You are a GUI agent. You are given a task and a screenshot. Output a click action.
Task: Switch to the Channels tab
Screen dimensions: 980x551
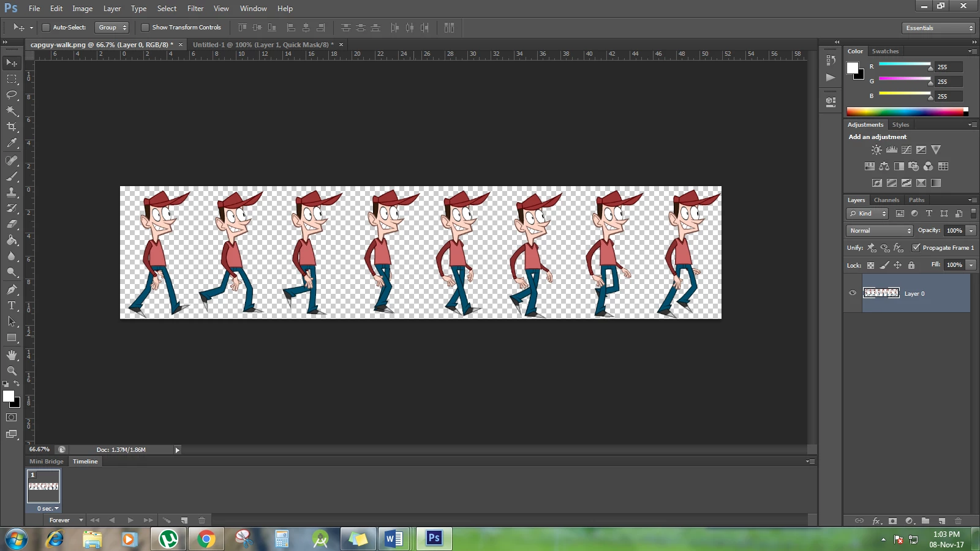886,200
